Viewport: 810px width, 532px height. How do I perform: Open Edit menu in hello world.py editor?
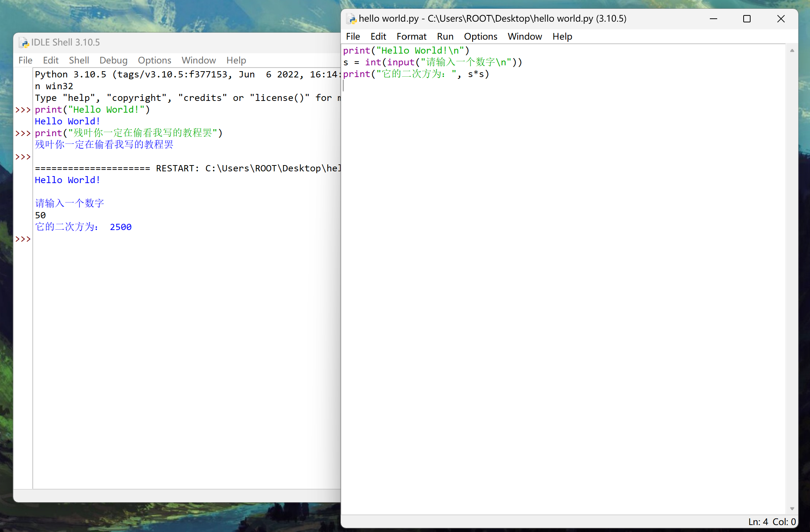[378, 36]
